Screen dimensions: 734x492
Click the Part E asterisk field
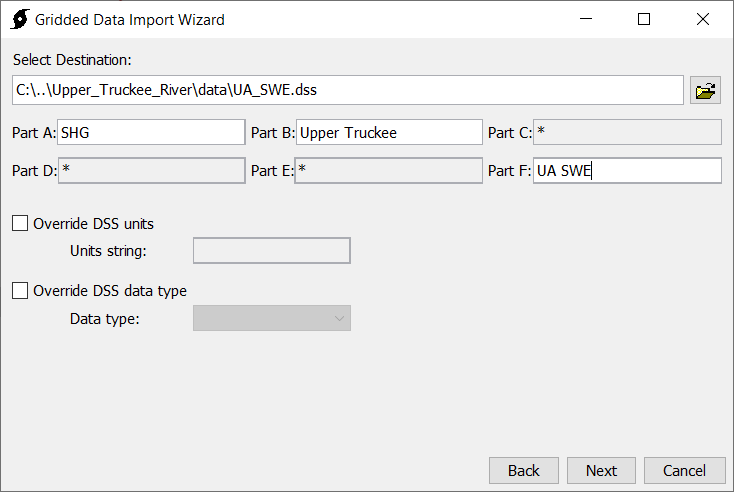(x=389, y=171)
